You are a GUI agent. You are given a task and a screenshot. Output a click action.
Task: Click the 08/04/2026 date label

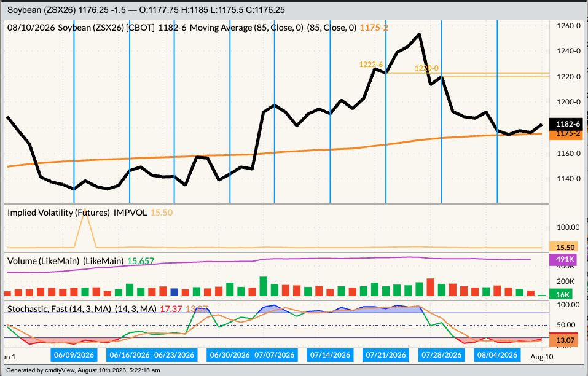(x=497, y=354)
